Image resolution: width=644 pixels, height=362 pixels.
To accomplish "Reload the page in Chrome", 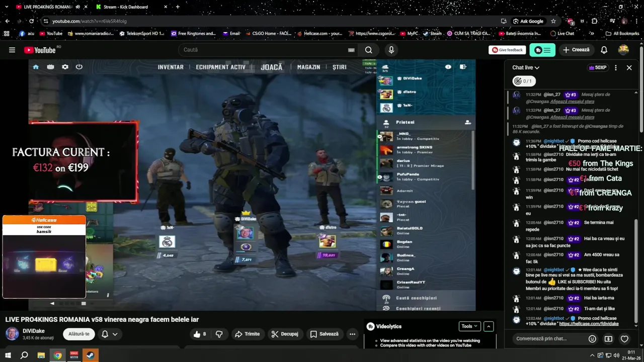I will coord(31,21).
